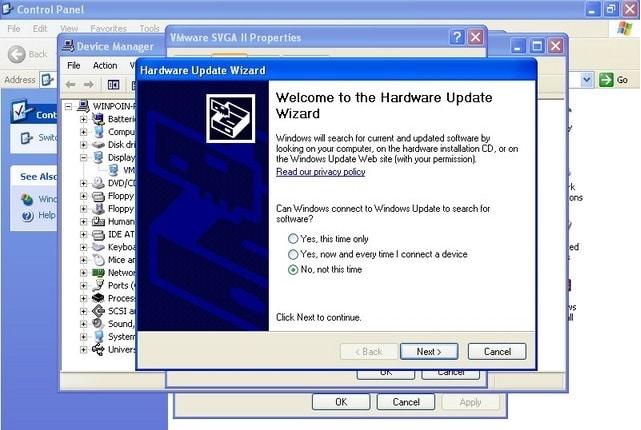Viewport: 641px width, 430px height.
Task: Expand the Computer category
Action: pos(83,132)
